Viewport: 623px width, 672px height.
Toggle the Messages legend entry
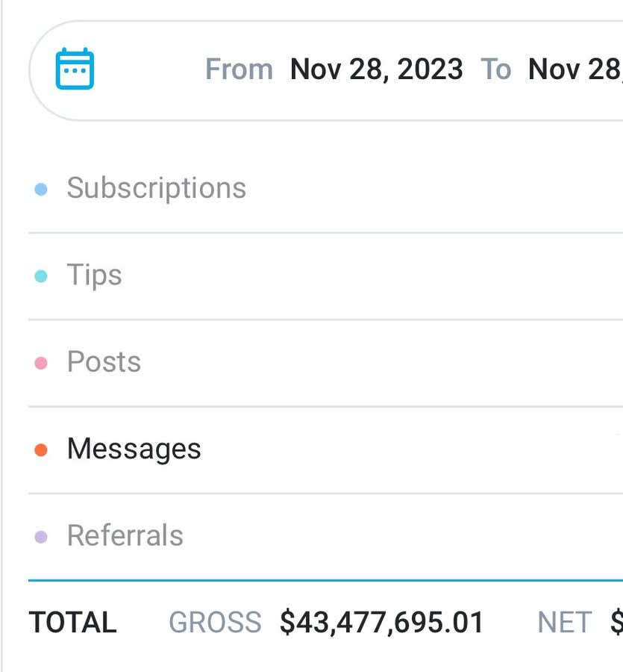click(133, 449)
